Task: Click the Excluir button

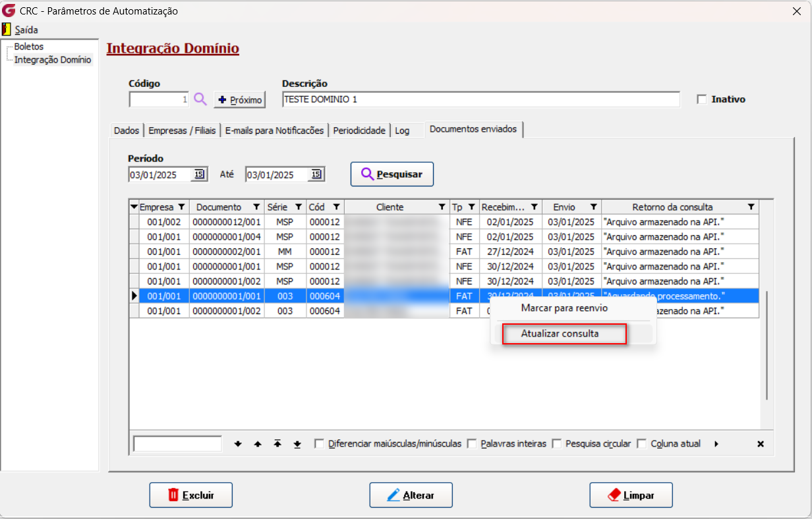Action: [190, 495]
